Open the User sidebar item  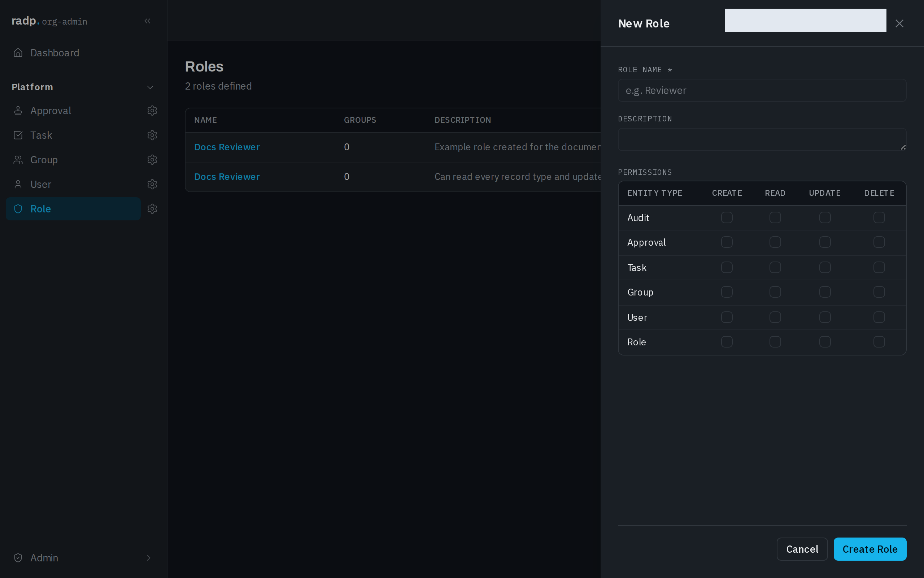(73, 184)
